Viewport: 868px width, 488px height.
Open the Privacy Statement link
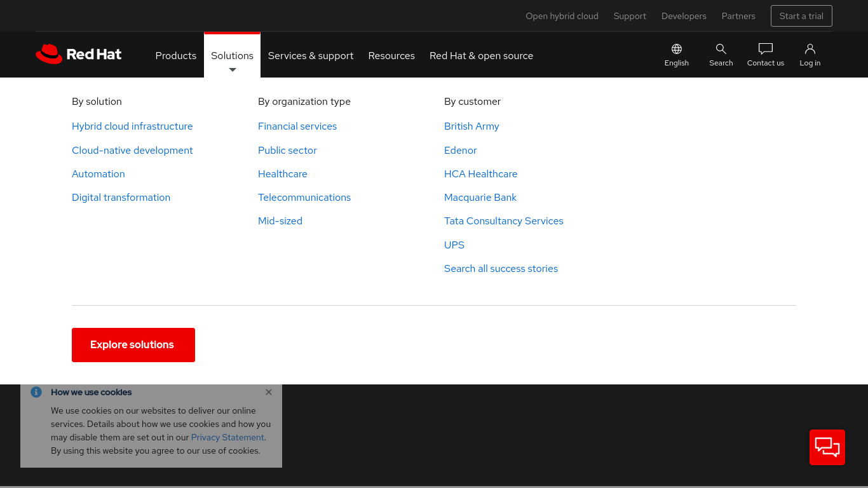pos(227,437)
